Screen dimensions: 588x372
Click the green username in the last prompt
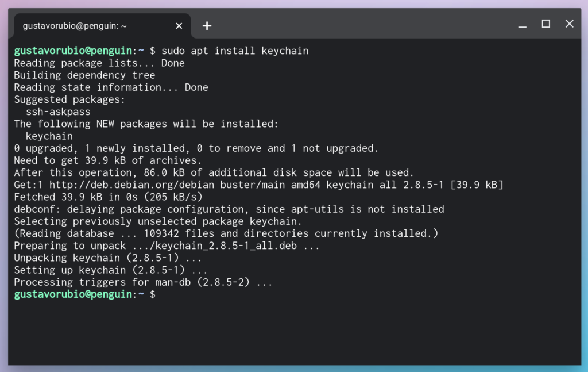tap(73, 294)
